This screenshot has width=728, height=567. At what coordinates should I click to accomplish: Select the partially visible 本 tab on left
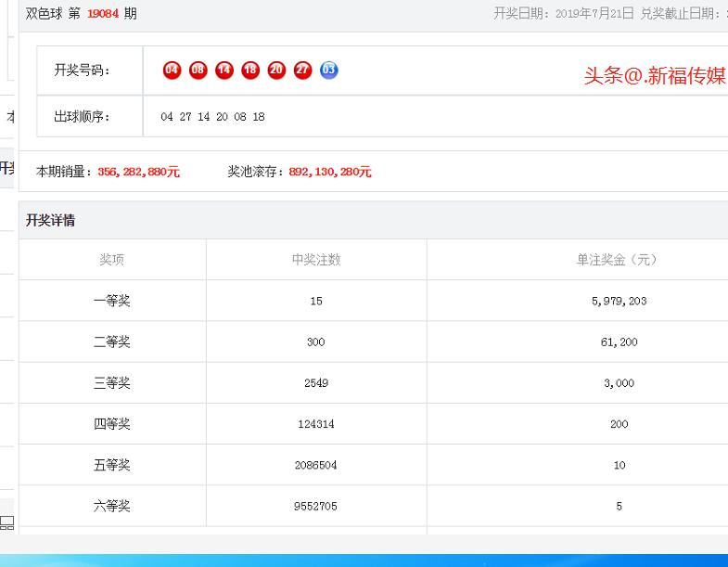(10, 117)
